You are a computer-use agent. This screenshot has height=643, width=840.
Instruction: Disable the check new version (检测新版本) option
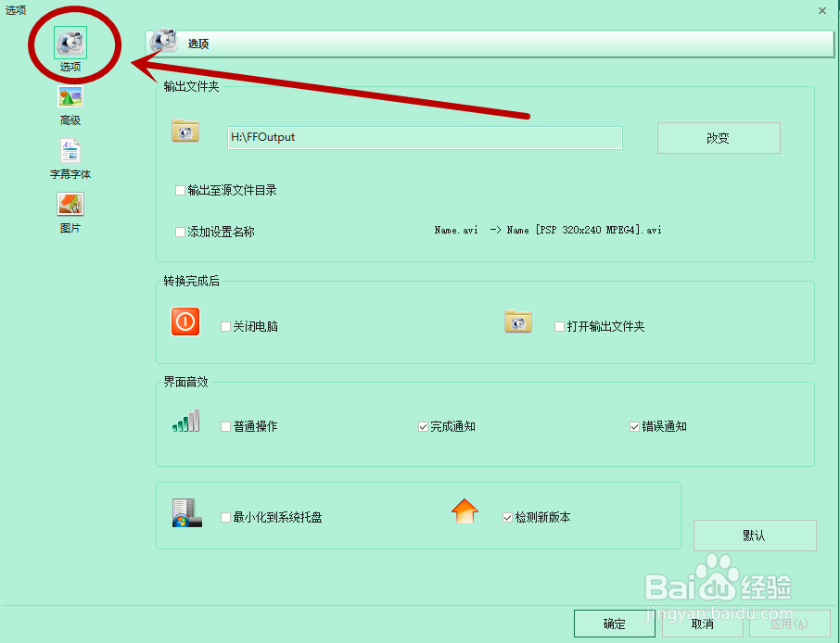507,519
